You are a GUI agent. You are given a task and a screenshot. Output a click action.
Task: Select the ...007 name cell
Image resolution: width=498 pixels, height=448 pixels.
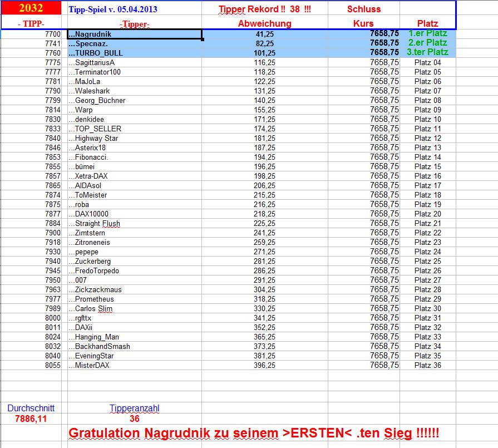[135, 280]
